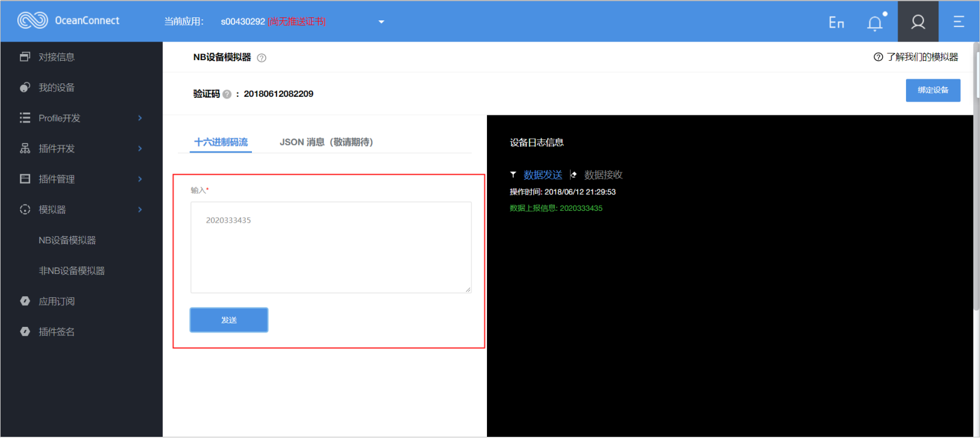Expand the Profile开发 submenu chevron
The image size is (980, 438).
140,118
